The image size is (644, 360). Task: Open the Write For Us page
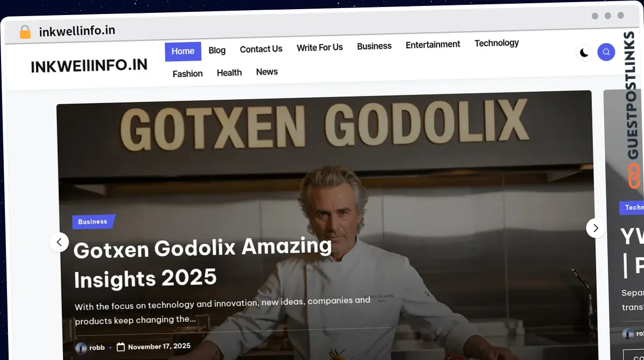(x=319, y=47)
